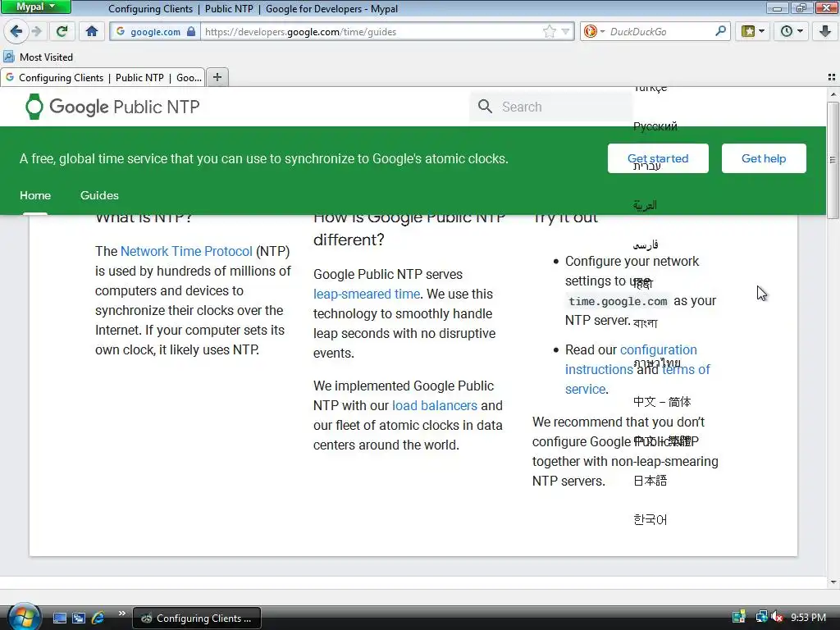This screenshot has height=630, width=840.
Task: Click the vertical scrollbar thumb
Action: pyautogui.click(x=833, y=160)
